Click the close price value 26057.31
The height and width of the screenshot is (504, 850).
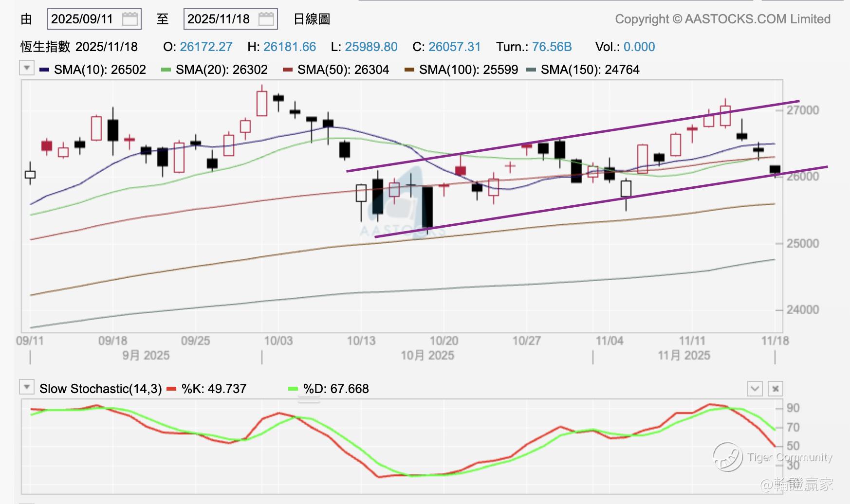point(455,47)
